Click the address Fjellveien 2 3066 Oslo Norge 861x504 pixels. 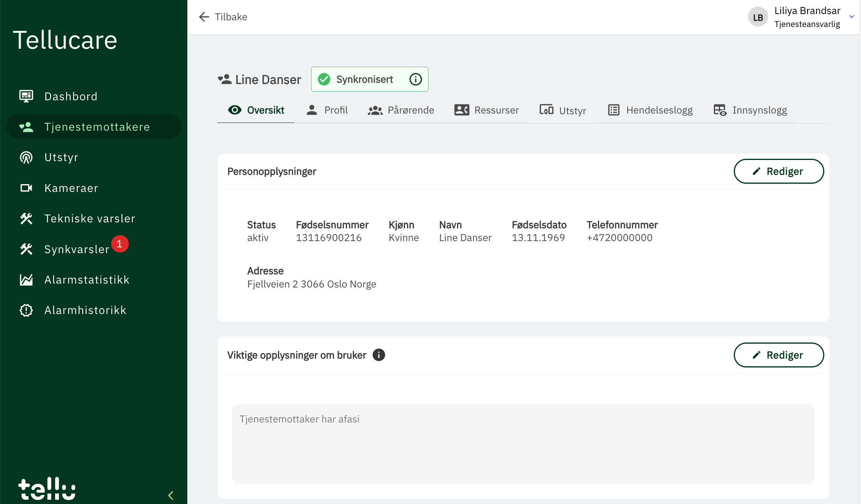click(311, 284)
